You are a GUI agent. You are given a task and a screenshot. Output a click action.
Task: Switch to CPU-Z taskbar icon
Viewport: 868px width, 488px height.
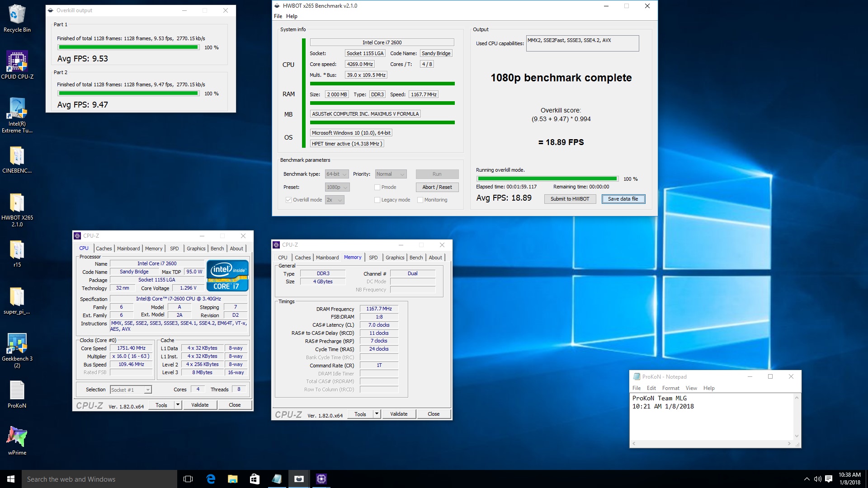[x=321, y=479]
